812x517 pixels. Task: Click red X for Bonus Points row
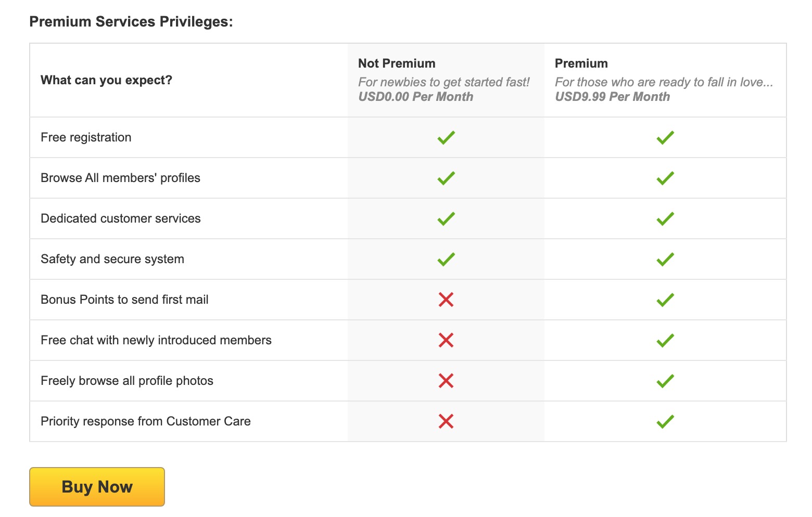[x=446, y=300]
